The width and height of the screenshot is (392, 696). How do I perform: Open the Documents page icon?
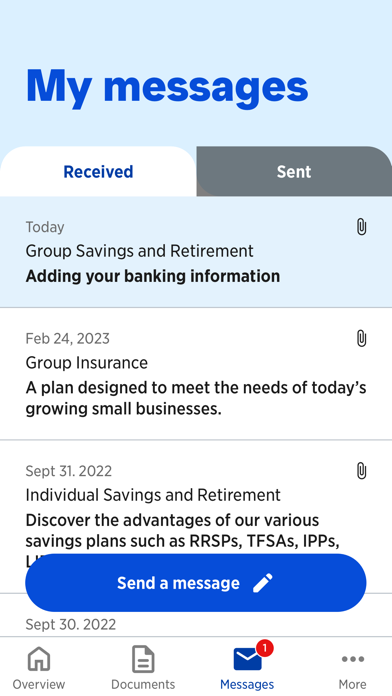(143, 659)
